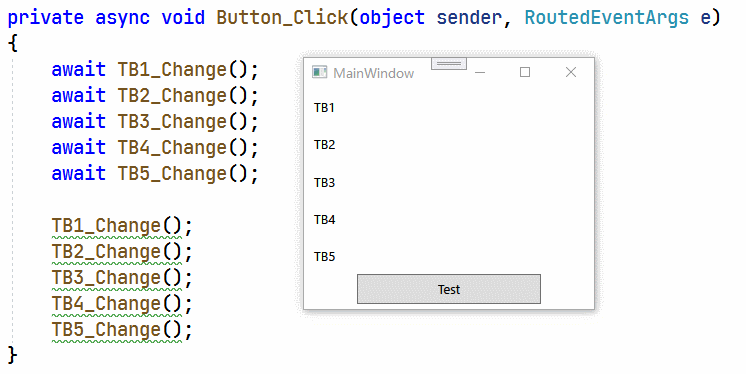The image size is (746, 374).
Task: Click the TB3 text label
Action: 324,183
